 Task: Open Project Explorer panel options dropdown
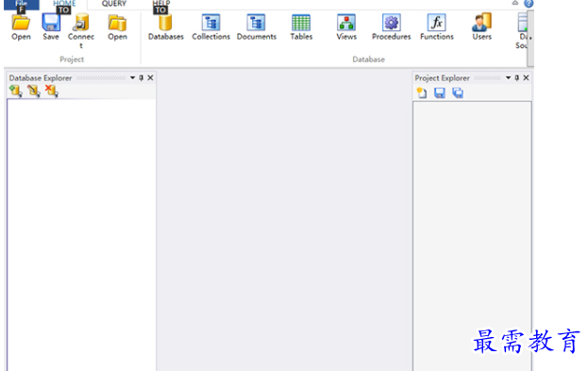[508, 77]
